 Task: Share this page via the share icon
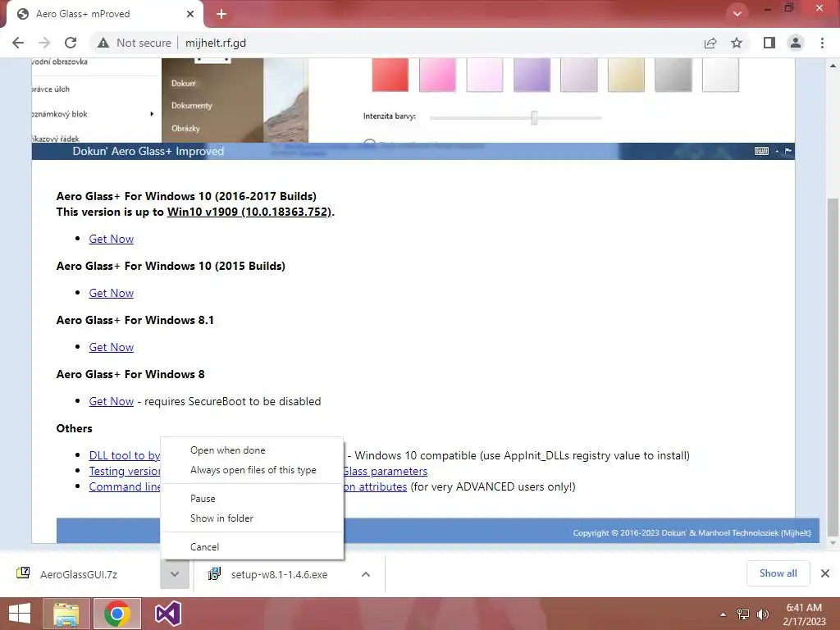pyautogui.click(x=710, y=43)
